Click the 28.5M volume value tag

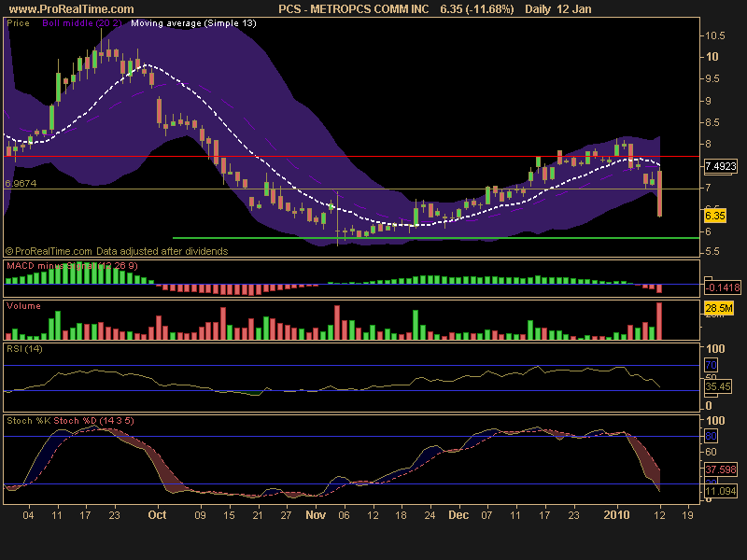click(x=718, y=308)
